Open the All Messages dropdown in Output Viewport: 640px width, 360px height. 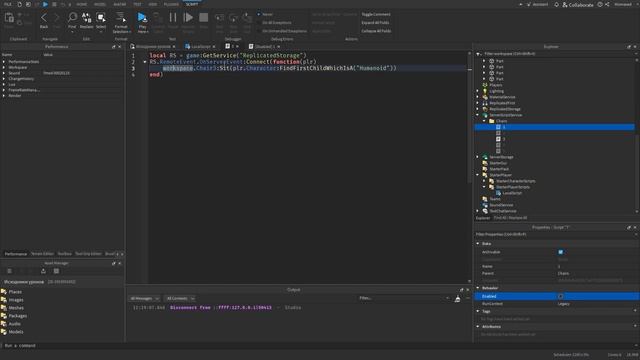point(144,298)
